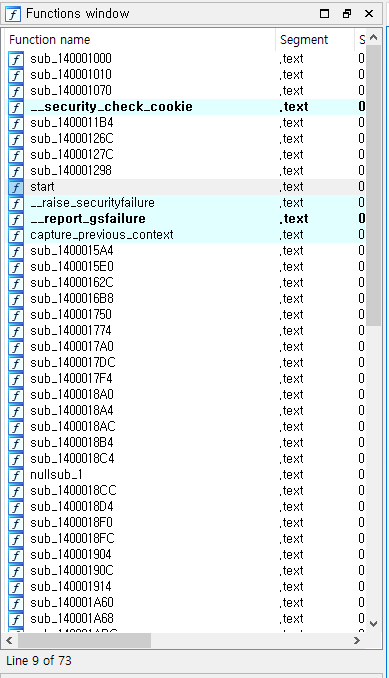Select function sub_1400011B4
This screenshot has height=678, width=389.
click(x=72, y=123)
